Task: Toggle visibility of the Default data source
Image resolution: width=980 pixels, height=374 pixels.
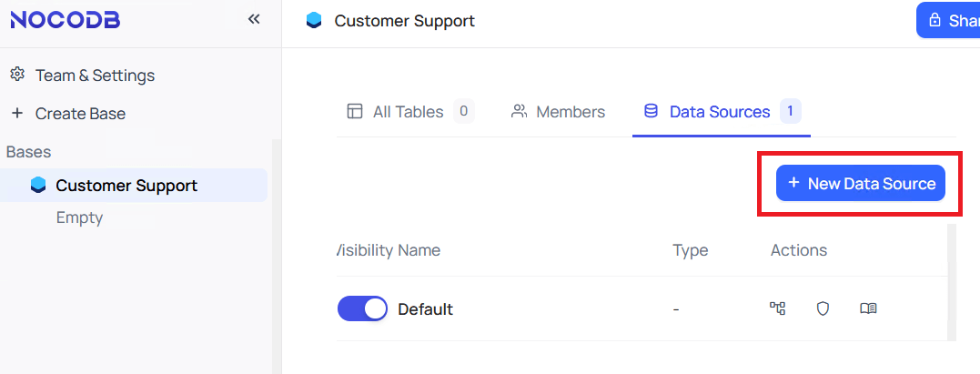Action: (x=362, y=309)
